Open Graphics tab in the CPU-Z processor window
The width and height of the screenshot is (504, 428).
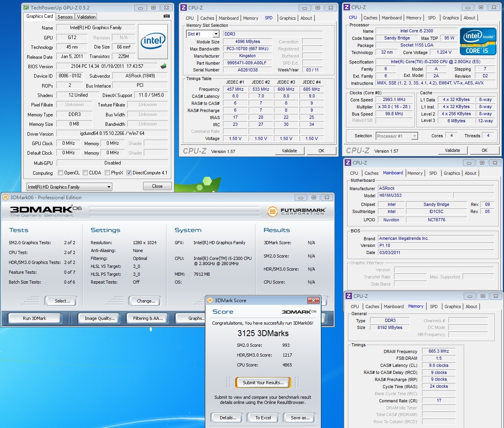[x=450, y=18]
